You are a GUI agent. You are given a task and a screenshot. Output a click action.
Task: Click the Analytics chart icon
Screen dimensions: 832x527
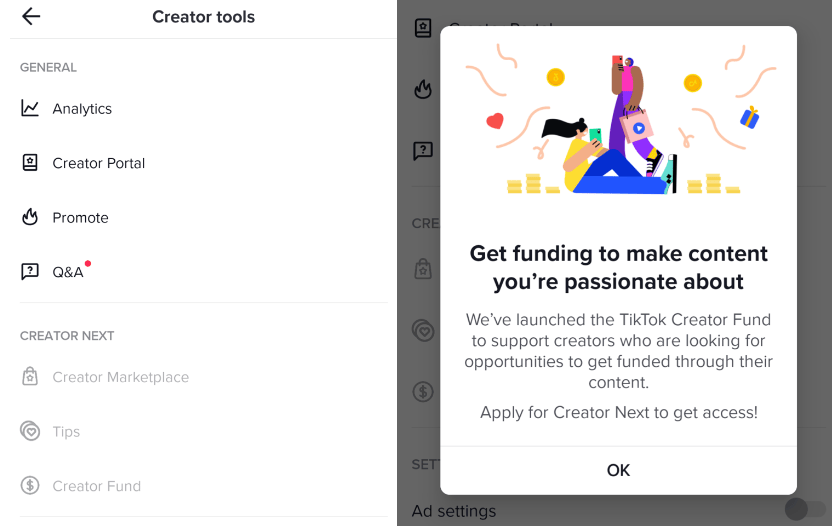tap(30, 108)
